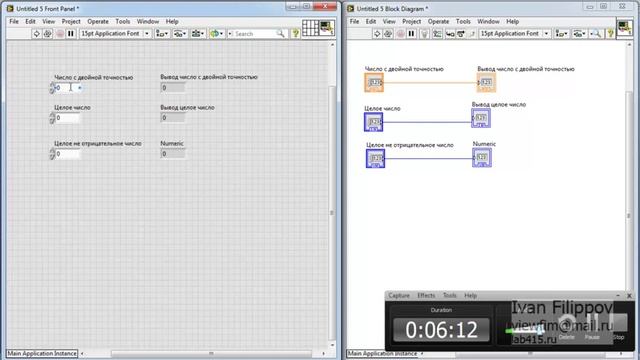Click search magnifier in Block Diagram toolbar
Screen dimensions: 640x360
coord(596,33)
